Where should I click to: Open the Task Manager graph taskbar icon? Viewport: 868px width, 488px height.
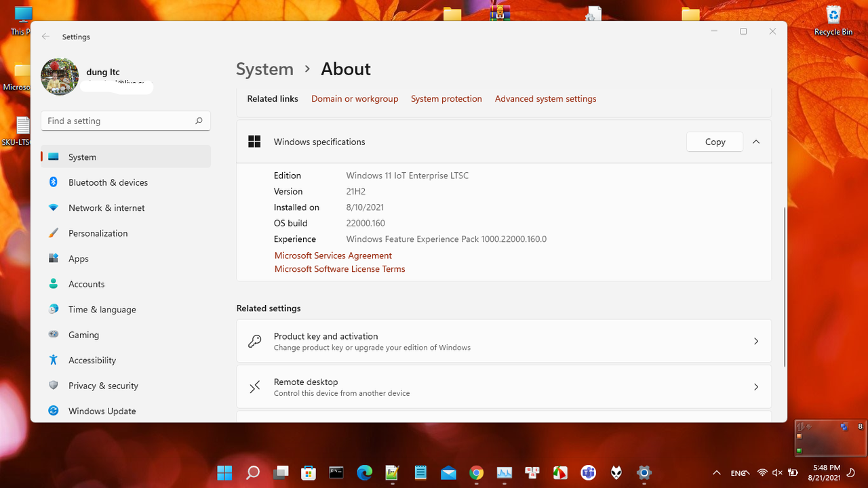[x=505, y=472]
